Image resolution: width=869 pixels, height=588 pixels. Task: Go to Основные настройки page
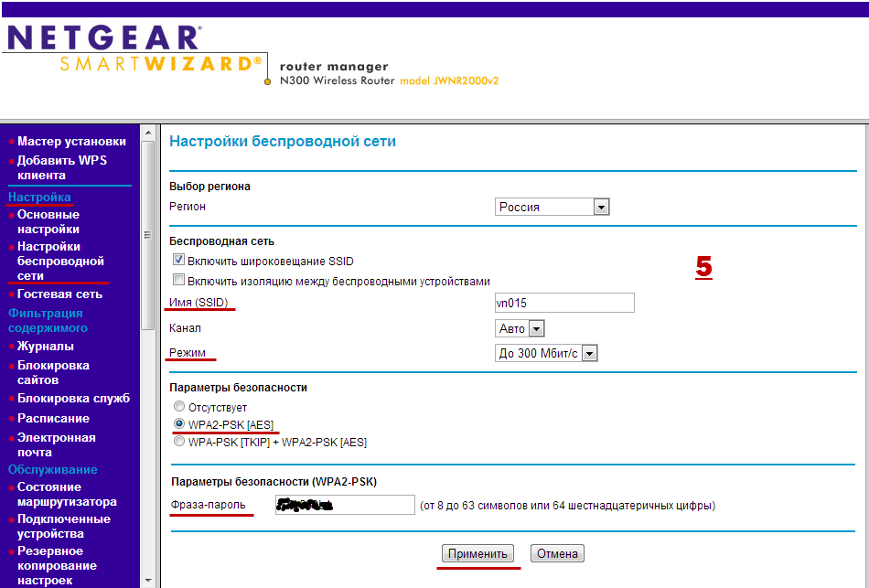pyautogui.click(x=48, y=221)
